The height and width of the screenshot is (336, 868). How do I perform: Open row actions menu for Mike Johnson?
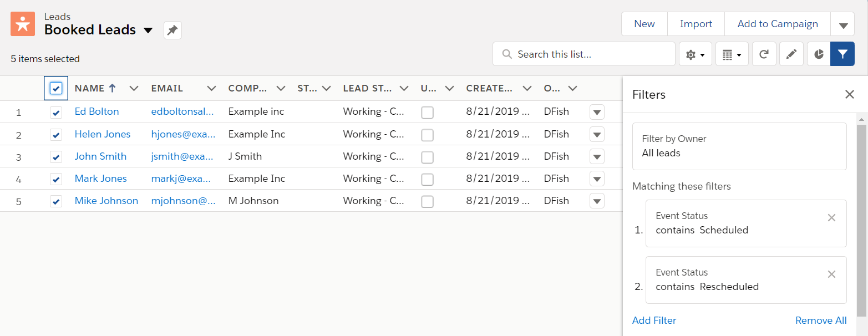pos(597,201)
